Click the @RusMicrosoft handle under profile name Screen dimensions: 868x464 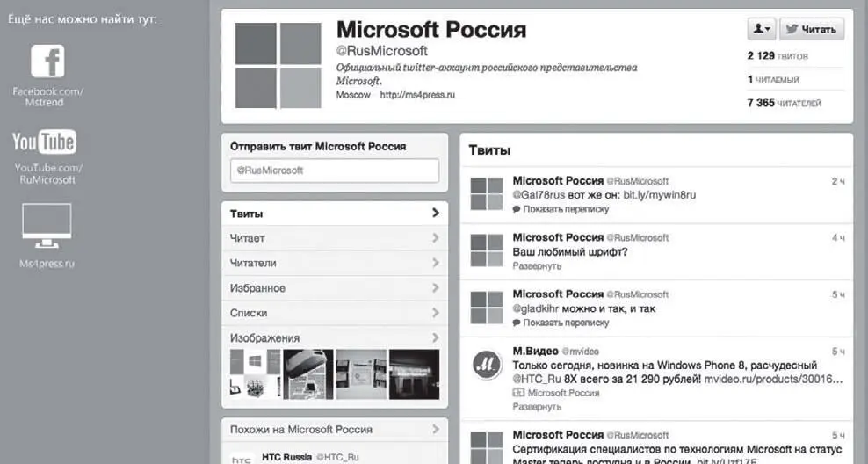[x=382, y=51]
